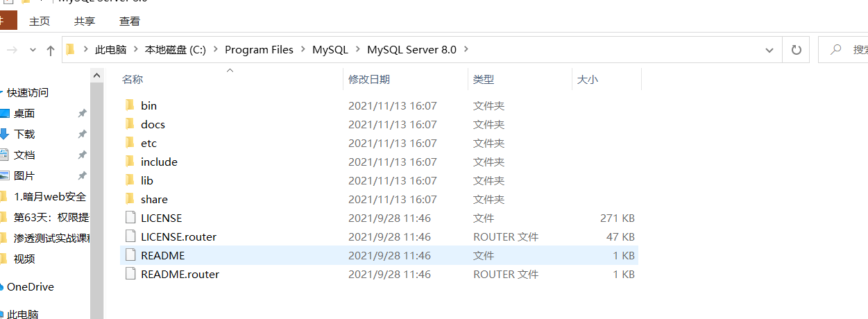Click the 搜索 search box
This screenshot has width=868, height=319.
tap(844, 50)
